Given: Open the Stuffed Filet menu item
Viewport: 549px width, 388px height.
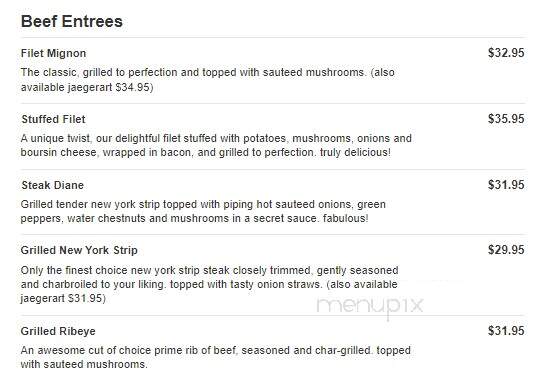Looking at the screenshot, I should pos(53,119).
